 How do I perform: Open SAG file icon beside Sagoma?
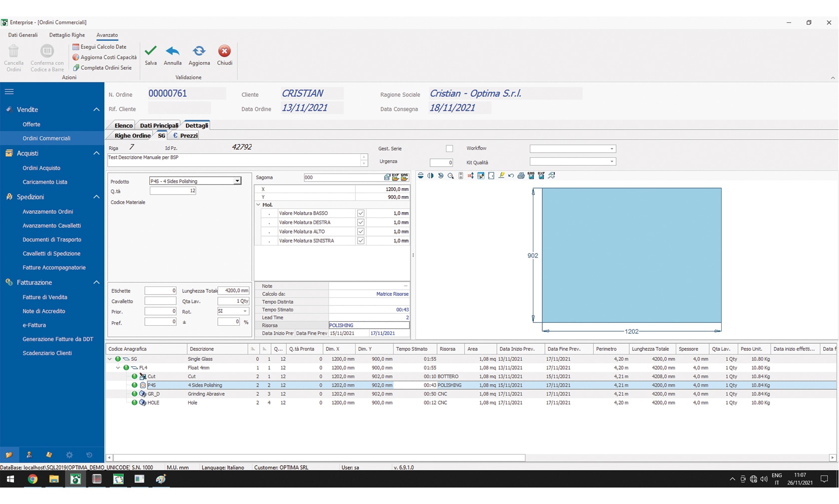[404, 177]
